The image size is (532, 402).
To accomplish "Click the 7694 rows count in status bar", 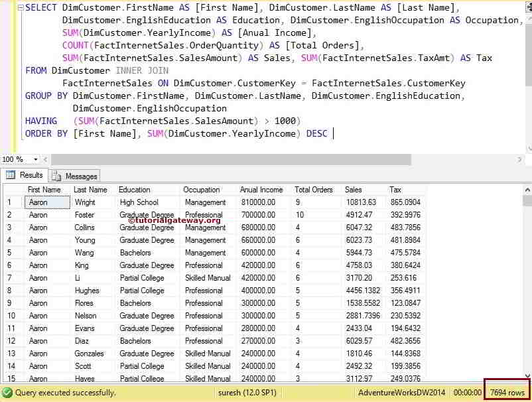I will coord(506,393).
